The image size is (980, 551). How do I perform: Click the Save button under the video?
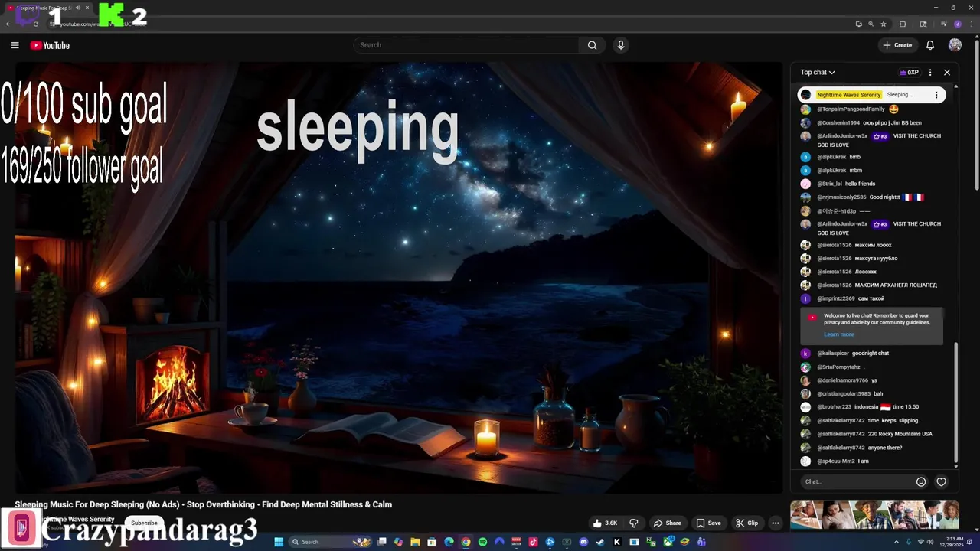coord(708,523)
